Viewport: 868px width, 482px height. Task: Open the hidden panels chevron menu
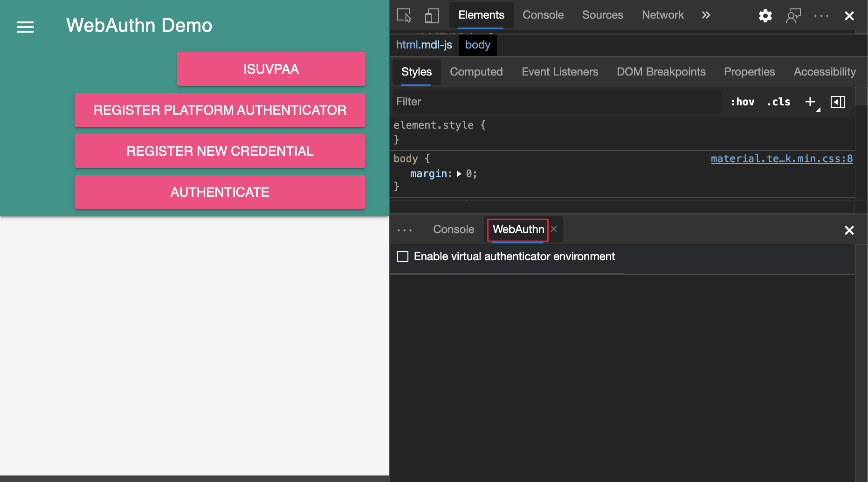705,15
